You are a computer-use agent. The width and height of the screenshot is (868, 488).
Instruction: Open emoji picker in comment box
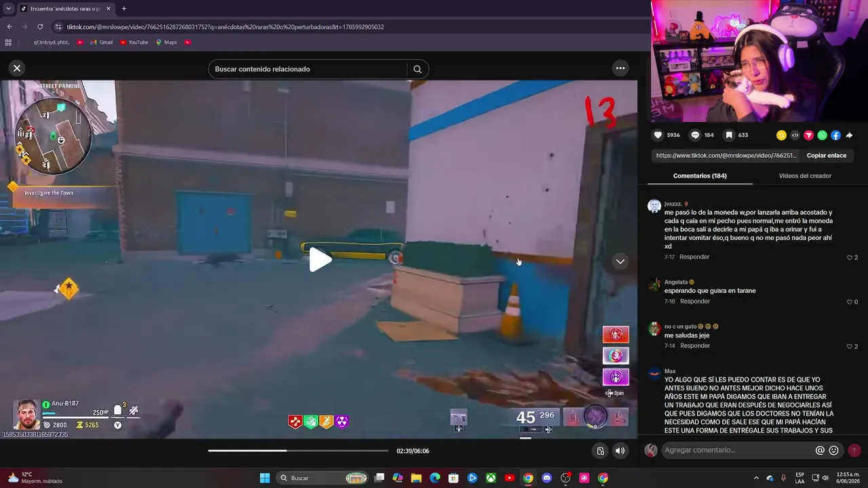[x=834, y=450]
